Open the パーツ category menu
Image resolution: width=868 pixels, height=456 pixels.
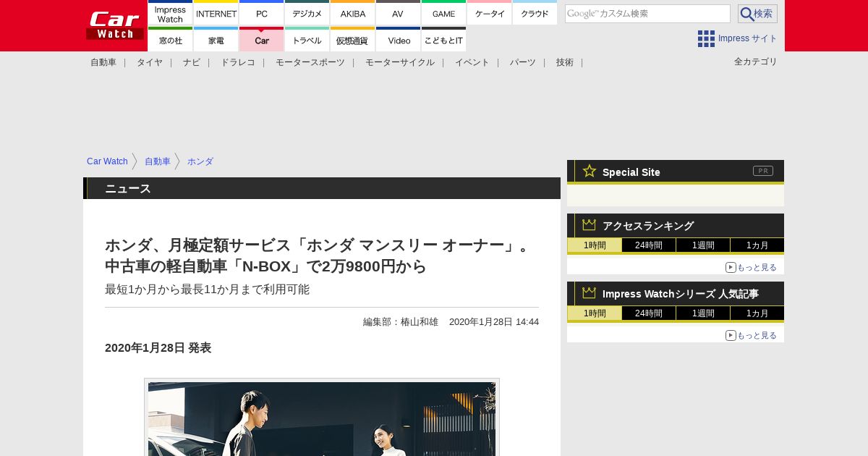pos(523,62)
